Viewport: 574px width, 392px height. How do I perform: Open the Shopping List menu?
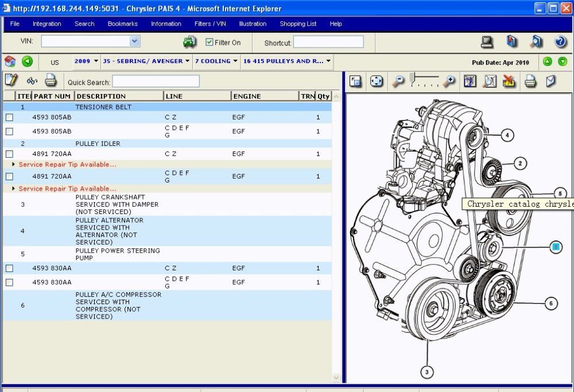coord(298,24)
